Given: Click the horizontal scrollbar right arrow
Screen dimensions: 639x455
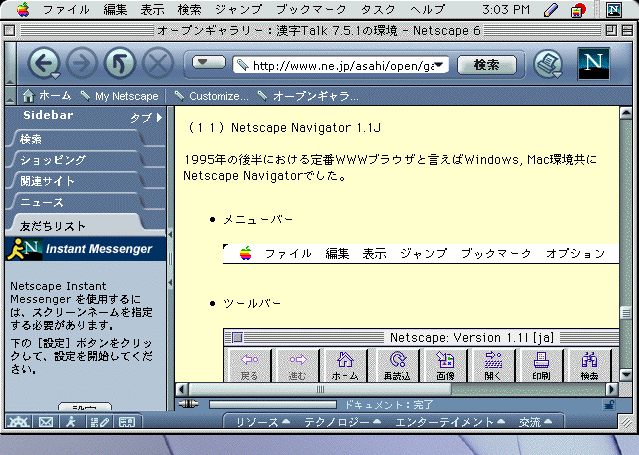Looking at the screenshot, I should tap(611, 389).
